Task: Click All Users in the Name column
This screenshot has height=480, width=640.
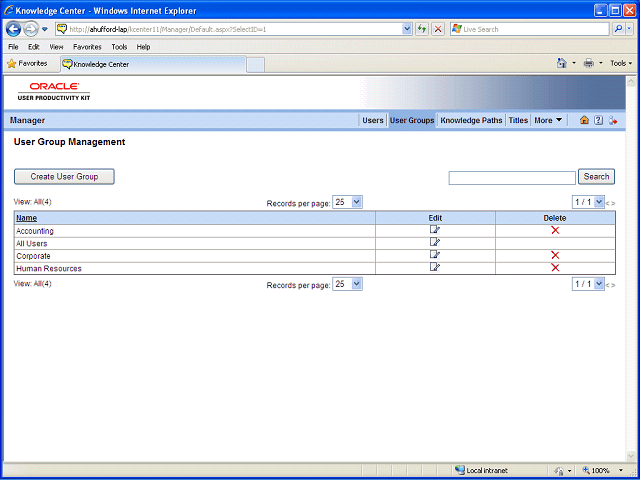Action: pyautogui.click(x=31, y=244)
